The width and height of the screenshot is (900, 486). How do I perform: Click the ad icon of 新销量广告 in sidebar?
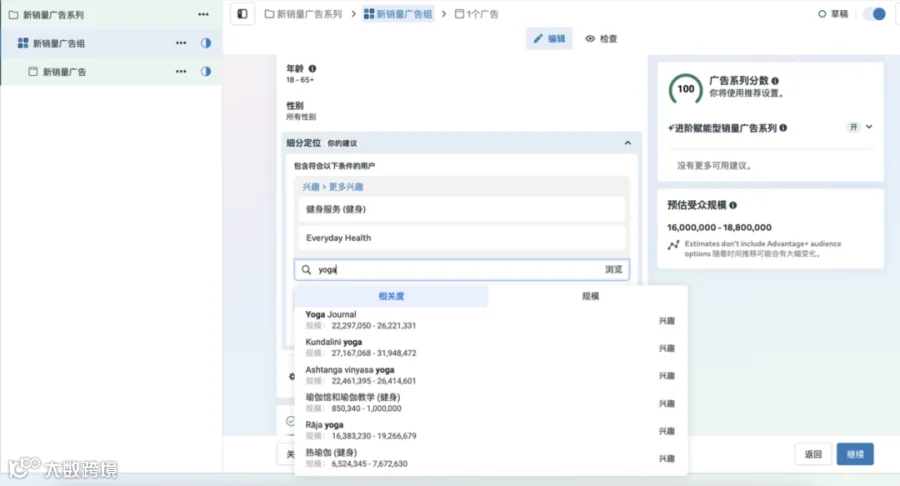[x=33, y=72]
